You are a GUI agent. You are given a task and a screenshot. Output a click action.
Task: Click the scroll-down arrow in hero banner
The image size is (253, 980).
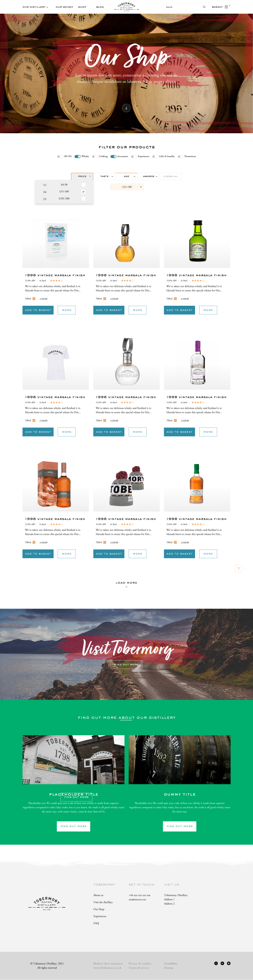(126, 108)
